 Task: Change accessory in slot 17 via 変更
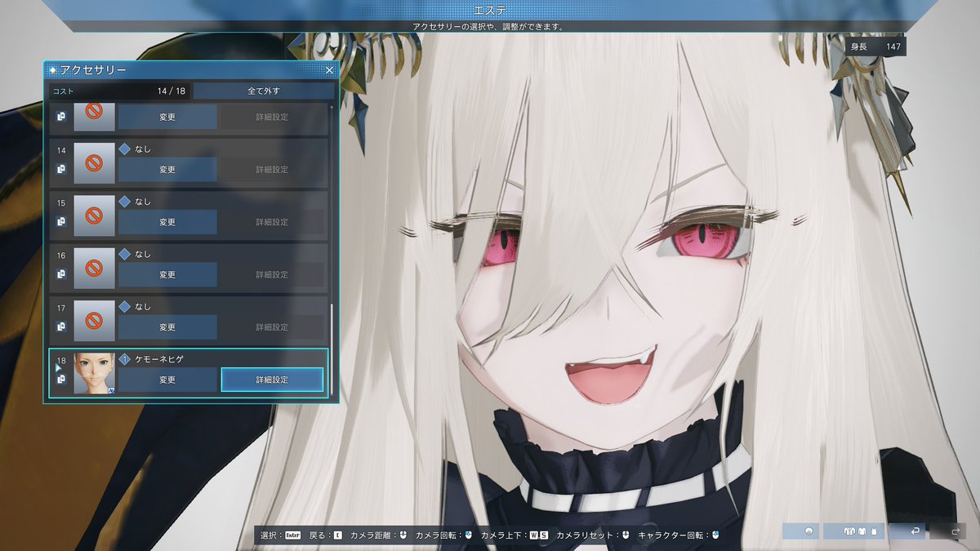pyautogui.click(x=167, y=327)
